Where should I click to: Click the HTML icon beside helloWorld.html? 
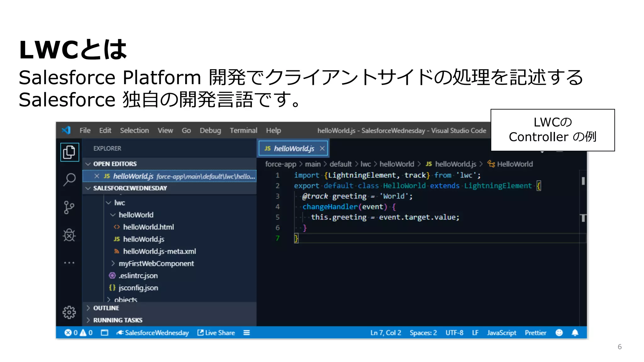coord(117,227)
